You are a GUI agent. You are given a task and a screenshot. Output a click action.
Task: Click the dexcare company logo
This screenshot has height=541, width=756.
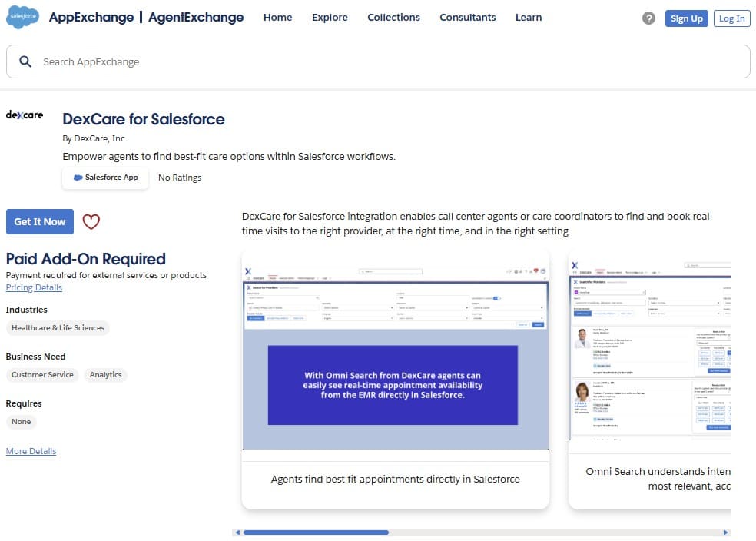point(25,115)
